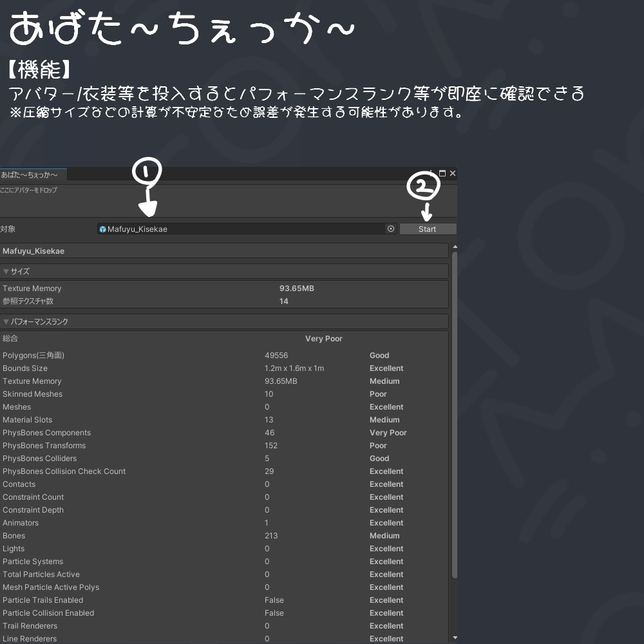This screenshot has height=644, width=644.
Task: Select the Skinned Meshes Poor rating
Action: 377,393
